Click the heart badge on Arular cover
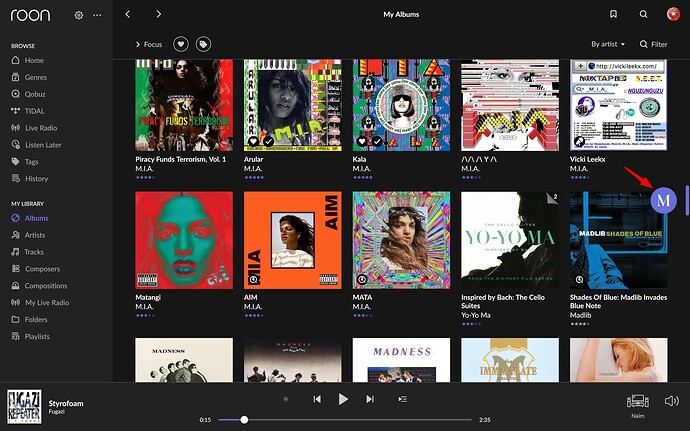 [253, 141]
